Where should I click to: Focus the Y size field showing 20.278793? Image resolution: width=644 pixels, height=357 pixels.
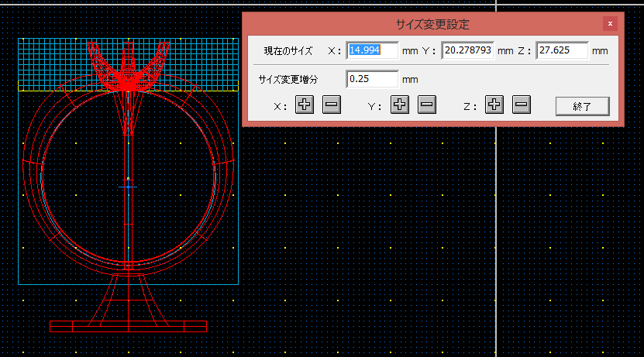(467, 50)
